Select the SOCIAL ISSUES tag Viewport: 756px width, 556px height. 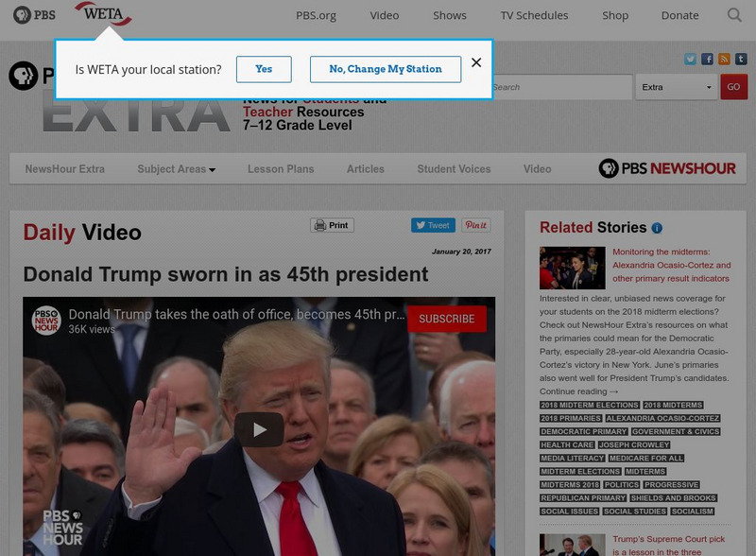(570, 512)
